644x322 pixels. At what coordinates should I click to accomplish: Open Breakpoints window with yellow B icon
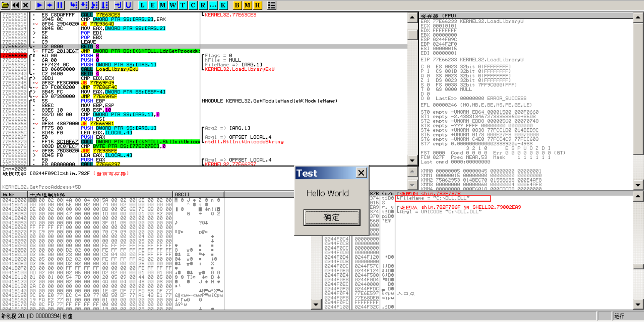[x=237, y=5]
